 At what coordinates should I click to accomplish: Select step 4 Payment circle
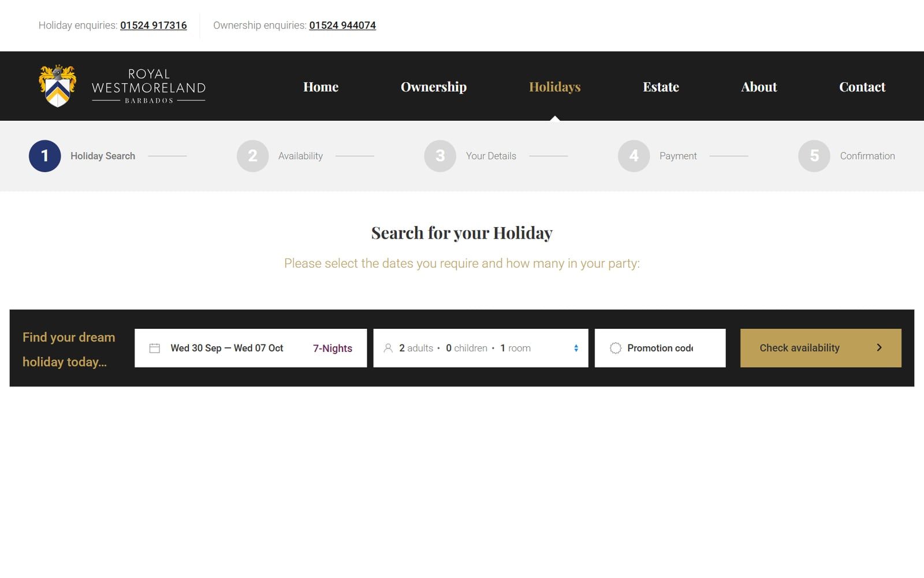(634, 156)
